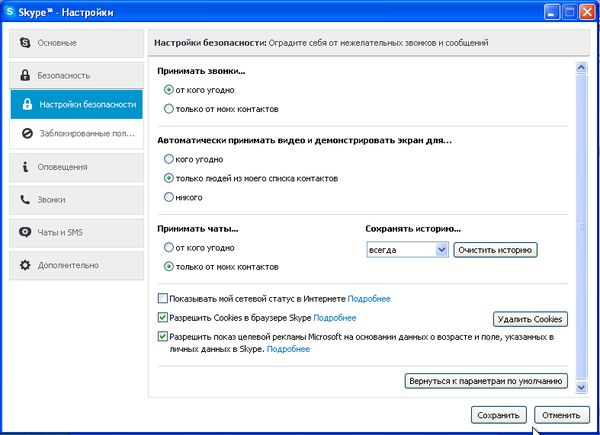Screen dimensions: 600x435
Task: Select the Настройки безопасности subsection
Action: [x=77, y=104]
